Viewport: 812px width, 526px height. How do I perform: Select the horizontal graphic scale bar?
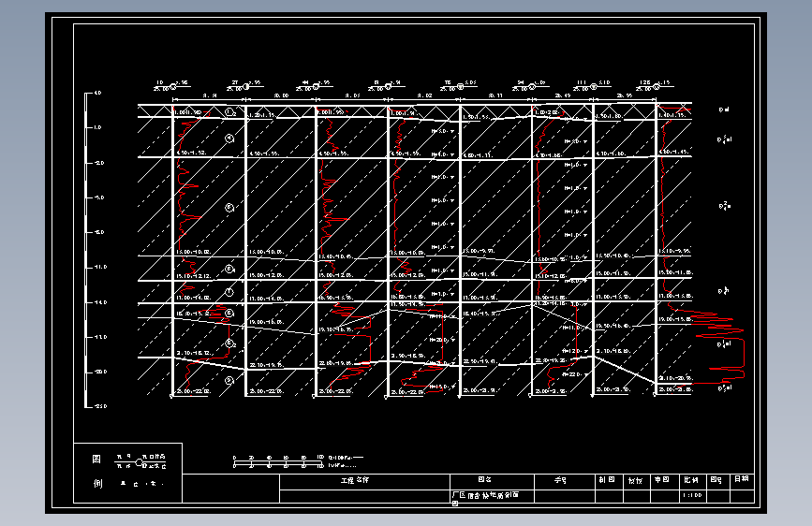(x=278, y=461)
